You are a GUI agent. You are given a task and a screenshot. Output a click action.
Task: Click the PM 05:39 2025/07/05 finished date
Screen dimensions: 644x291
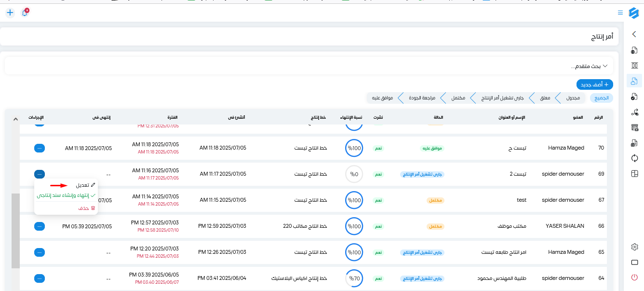click(x=87, y=226)
